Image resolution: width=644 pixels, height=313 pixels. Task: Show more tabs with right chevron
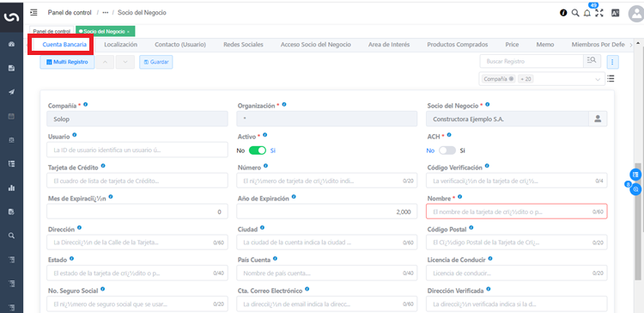tap(631, 46)
